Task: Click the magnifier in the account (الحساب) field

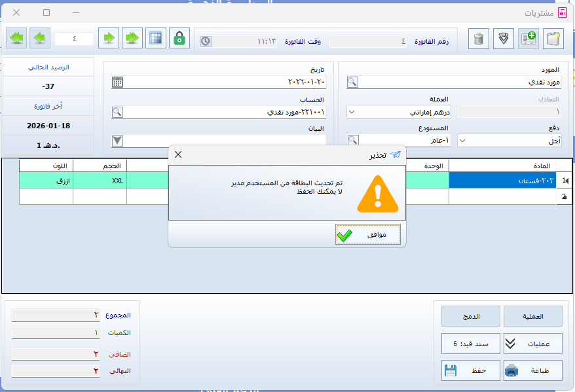Action: coord(117,112)
